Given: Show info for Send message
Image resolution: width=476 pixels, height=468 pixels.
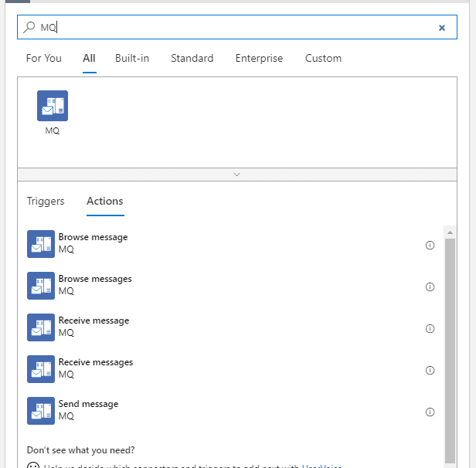Looking at the screenshot, I should (430, 412).
